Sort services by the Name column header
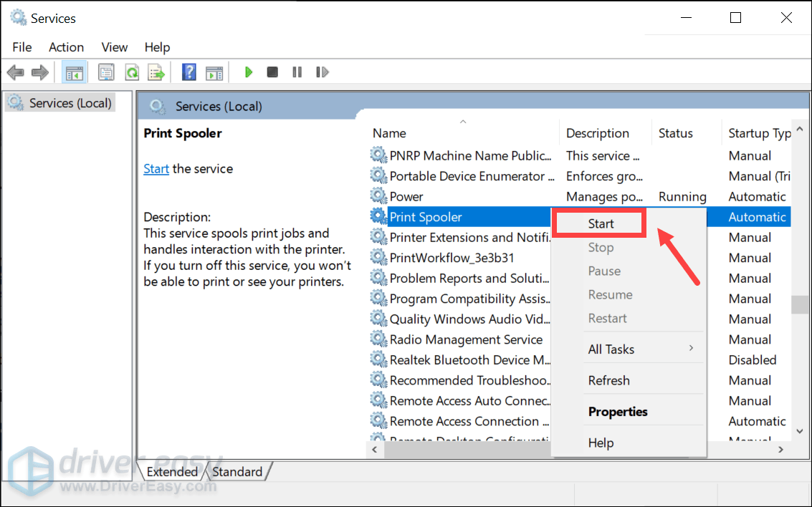The height and width of the screenshot is (507, 812). [389, 133]
